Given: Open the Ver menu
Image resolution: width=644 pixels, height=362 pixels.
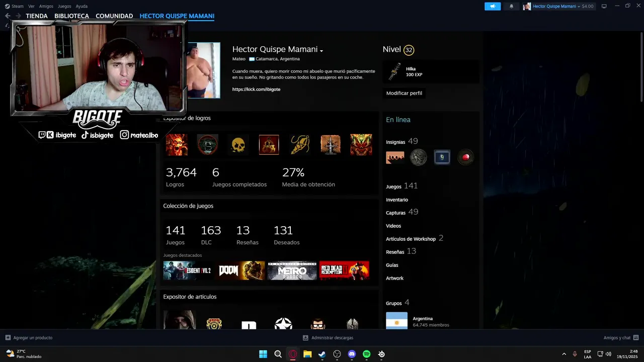Looking at the screenshot, I should (31, 6).
